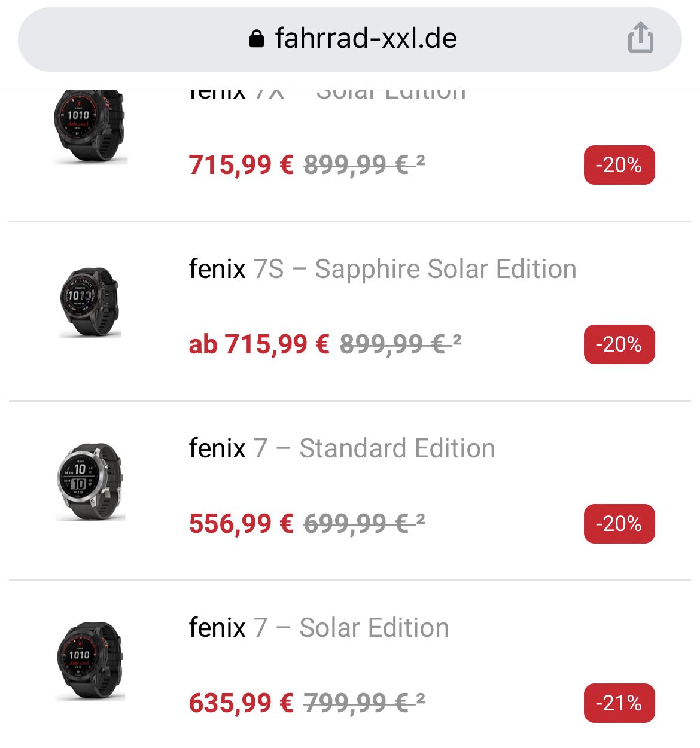
Task: Open the fenix 7 Solar Edition title link
Action: (x=319, y=628)
